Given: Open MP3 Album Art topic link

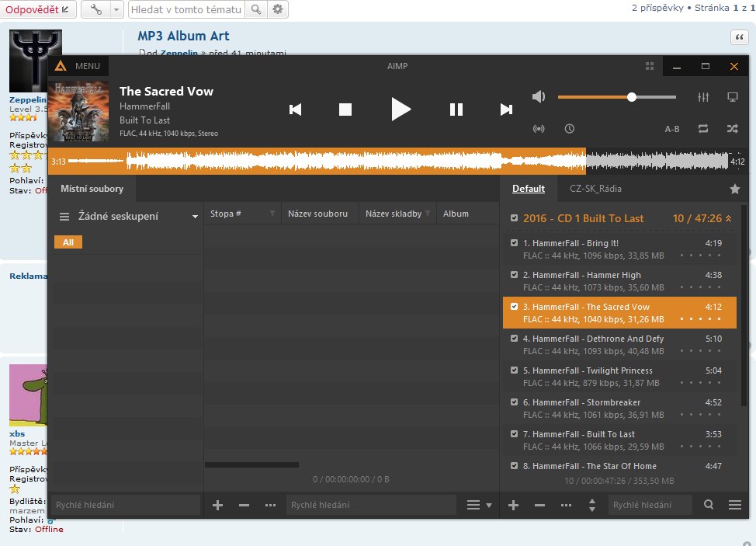Looking at the screenshot, I should click(x=183, y=37).
